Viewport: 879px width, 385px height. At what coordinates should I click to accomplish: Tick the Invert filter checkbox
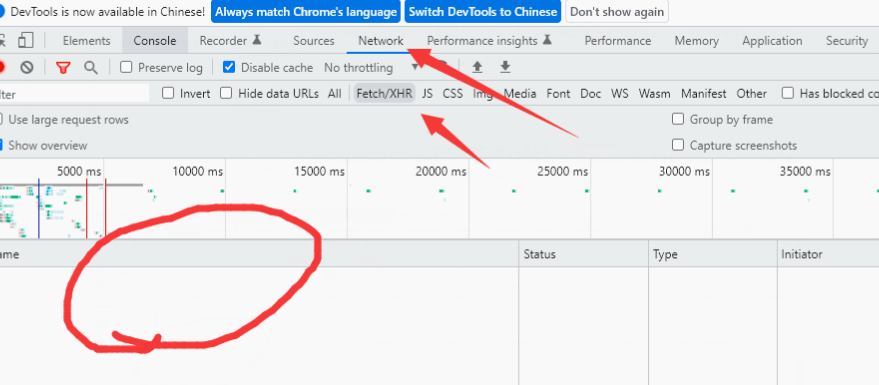(168, 93)
